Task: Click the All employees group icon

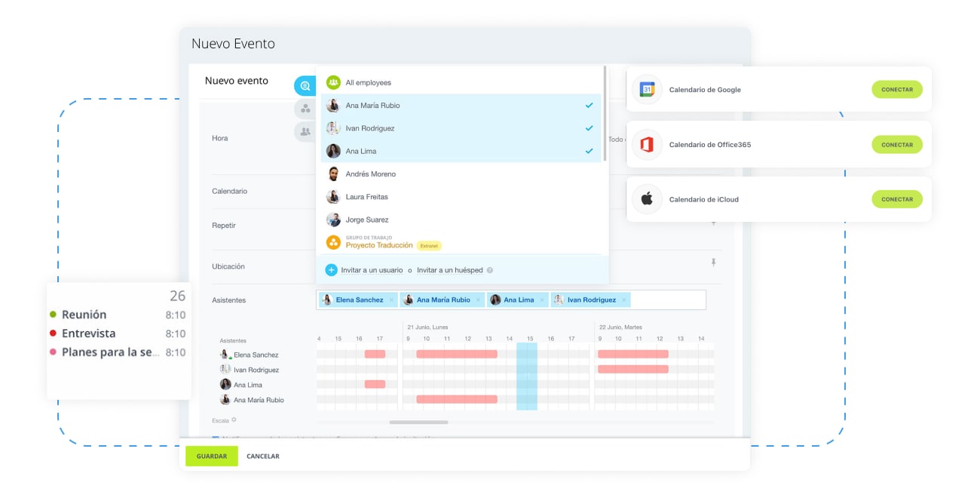Action: click(x=332, y=82)
